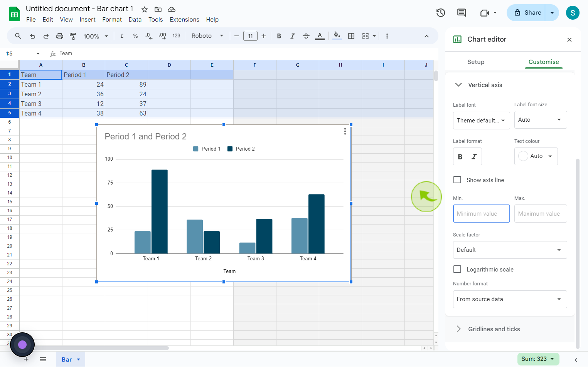
Task: Open Number format From source data
Action: (510, 299)
